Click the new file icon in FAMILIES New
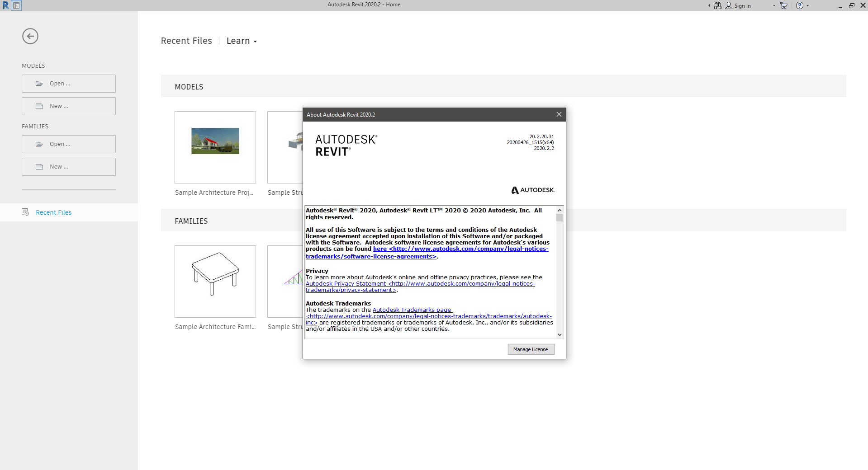The height and width of the screenshot is (470, 868). (x=39, y=167)
